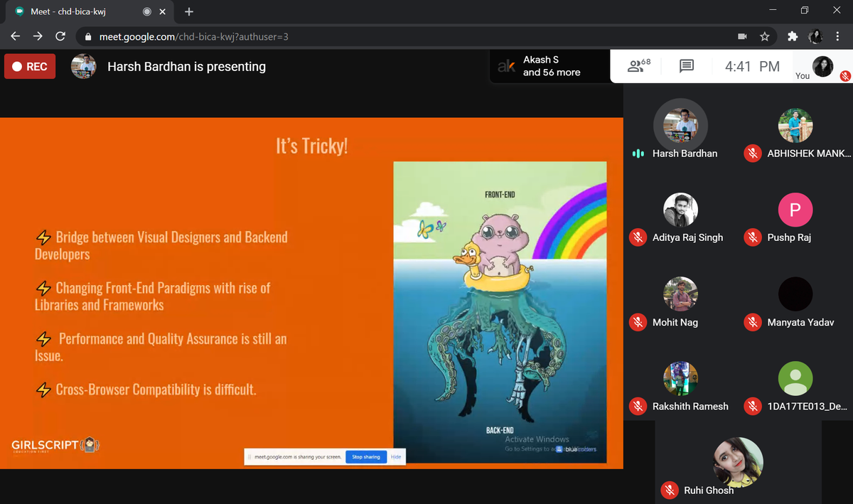Click bullet 'Changing Front-End Paradigms'
The width and height of the screenshot is (853, 504).
pyautogui.click(x=153, y=296)
